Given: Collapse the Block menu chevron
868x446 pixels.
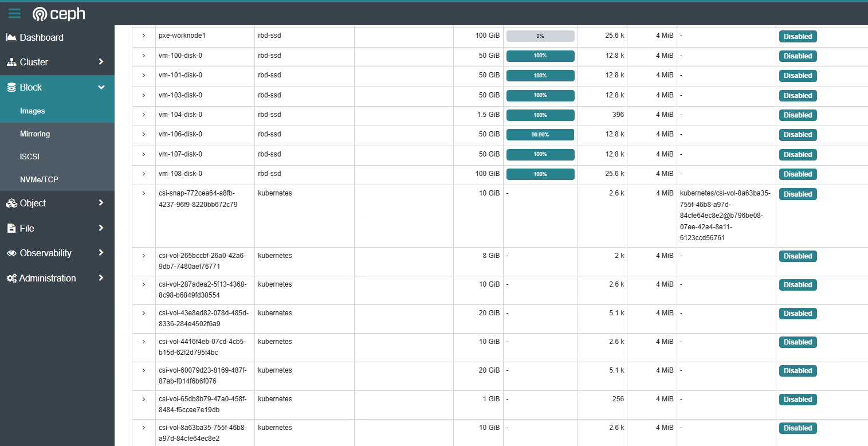Looking at the screenshot, I should (101, 87).
